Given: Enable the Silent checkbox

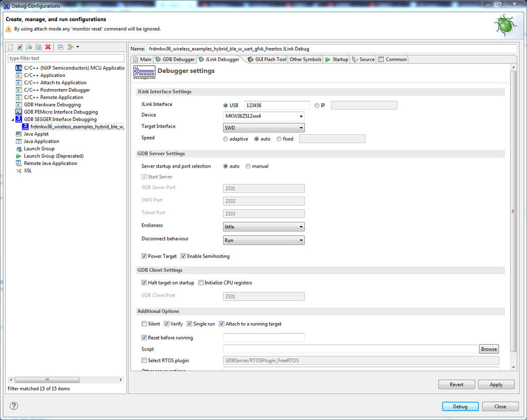Looking at the screenshot, I should [144, 324].
